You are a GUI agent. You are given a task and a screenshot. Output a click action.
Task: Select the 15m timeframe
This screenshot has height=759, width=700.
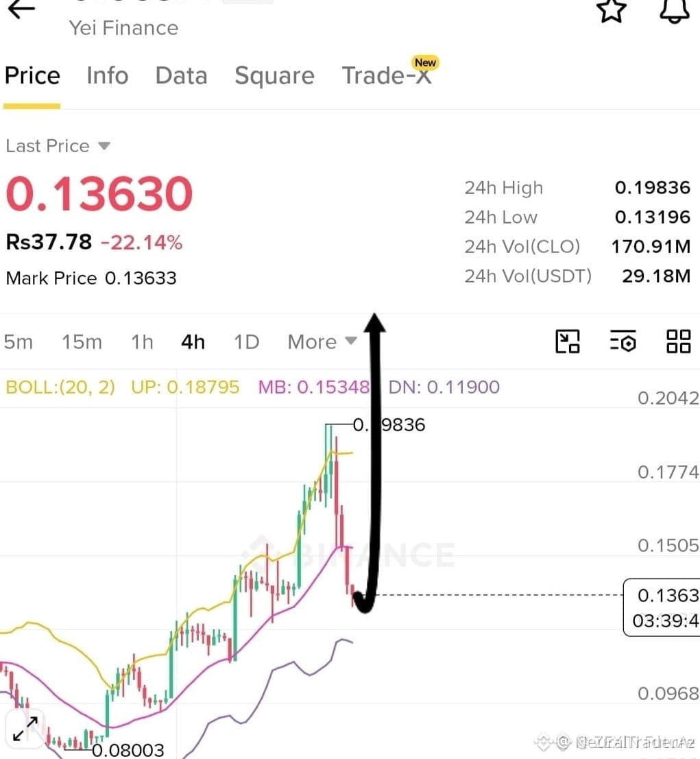[82, 342]
